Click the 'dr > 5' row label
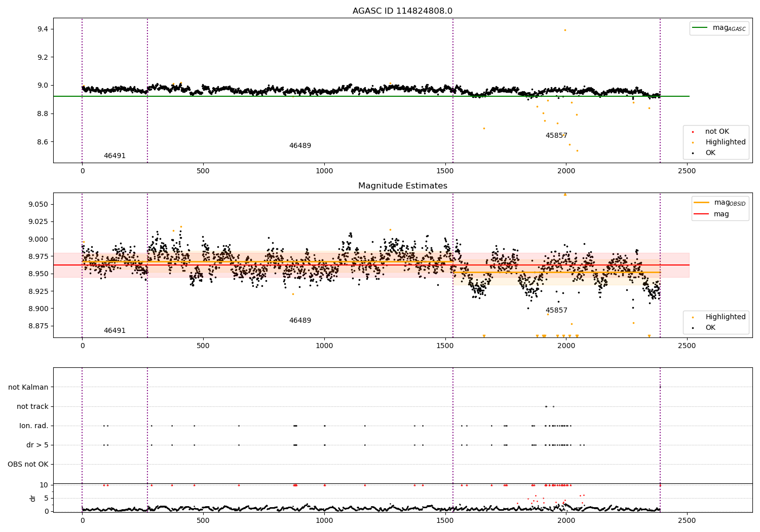 [x=37, y=445]
